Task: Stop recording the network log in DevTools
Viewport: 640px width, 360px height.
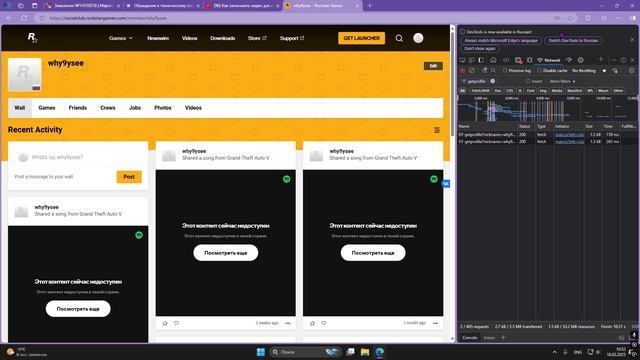Action: pyautogui.click(x=462, y=71)
